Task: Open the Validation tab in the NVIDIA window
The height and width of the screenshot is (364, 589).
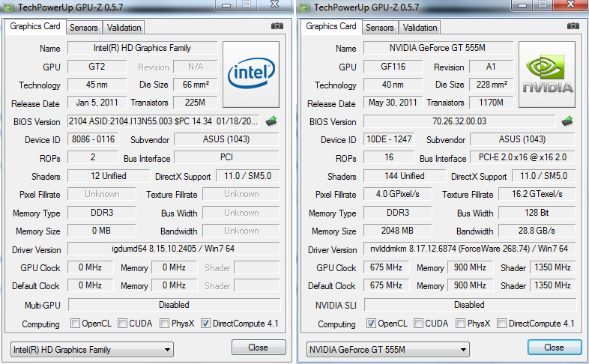Action: (420, 28)
